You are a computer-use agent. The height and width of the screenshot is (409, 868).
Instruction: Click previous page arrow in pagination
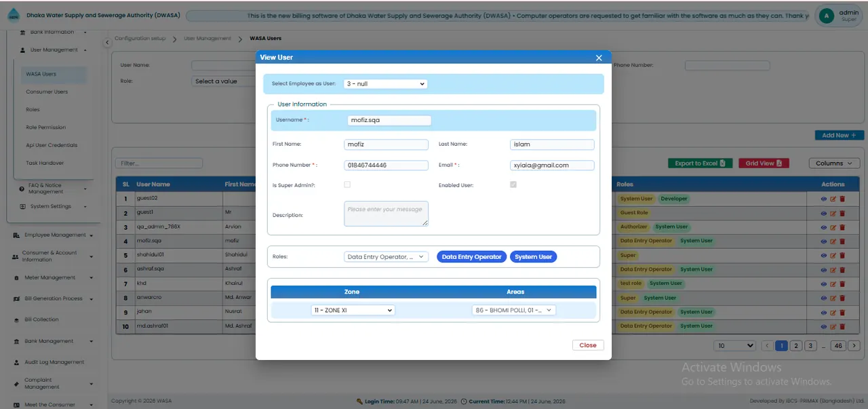click(768, 346)
